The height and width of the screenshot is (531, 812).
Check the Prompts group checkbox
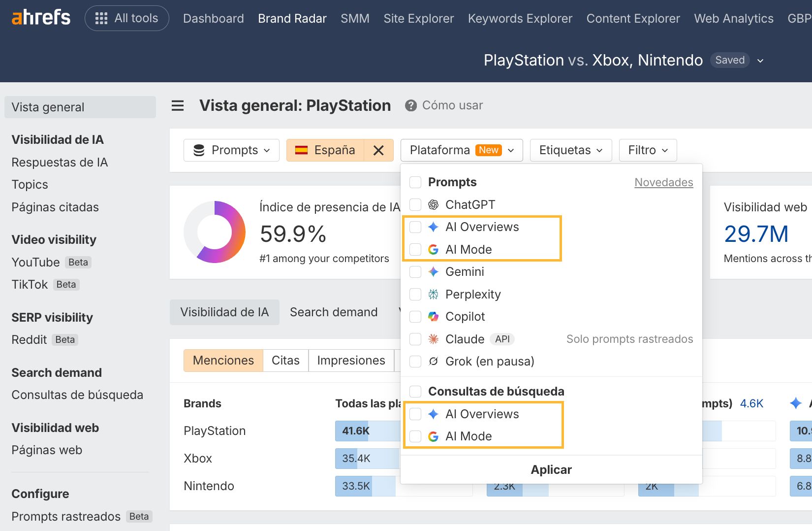coord(415,182)
